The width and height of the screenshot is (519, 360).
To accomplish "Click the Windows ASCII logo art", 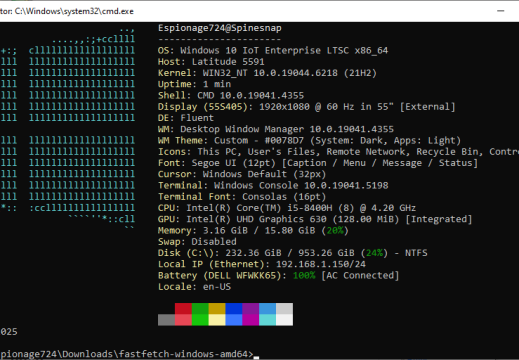I will point(67,129).
